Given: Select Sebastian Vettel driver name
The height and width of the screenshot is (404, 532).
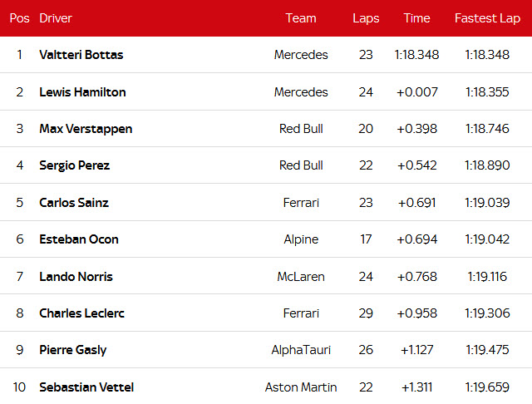Looking at the screenshot, I should [x=86, y=387].
